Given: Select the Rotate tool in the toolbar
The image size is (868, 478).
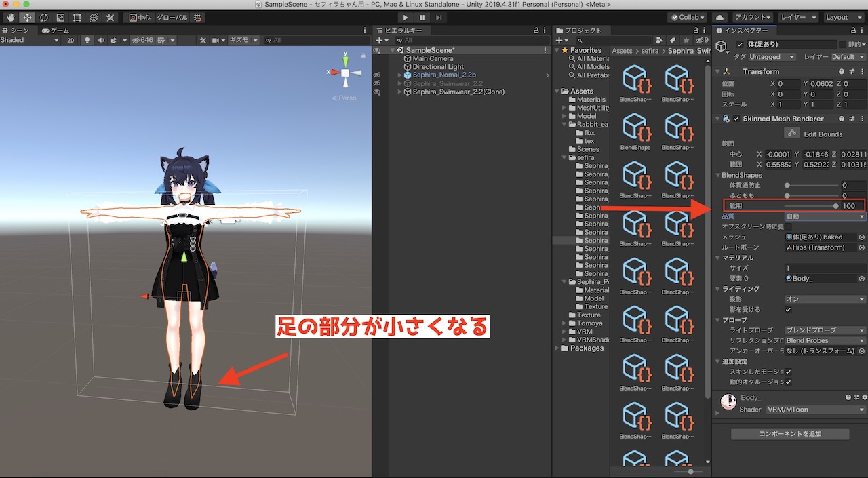Looking at the screenshot, I should pyautogui.click(x=43, y=17).
